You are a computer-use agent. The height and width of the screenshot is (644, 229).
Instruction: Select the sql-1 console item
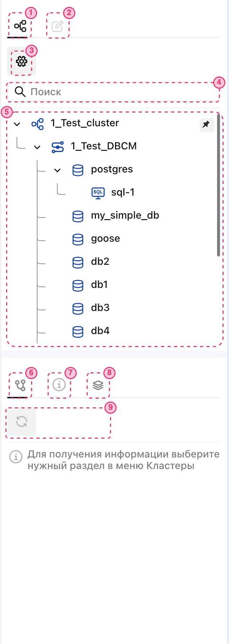coord(123,192)
